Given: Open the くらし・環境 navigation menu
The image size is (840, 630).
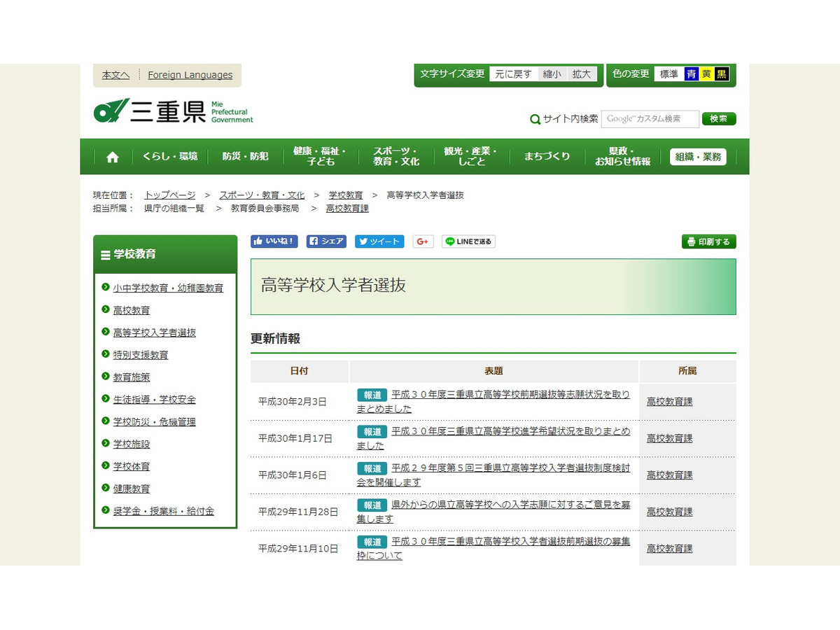Looking at the screenshot, I should [170, 157].
